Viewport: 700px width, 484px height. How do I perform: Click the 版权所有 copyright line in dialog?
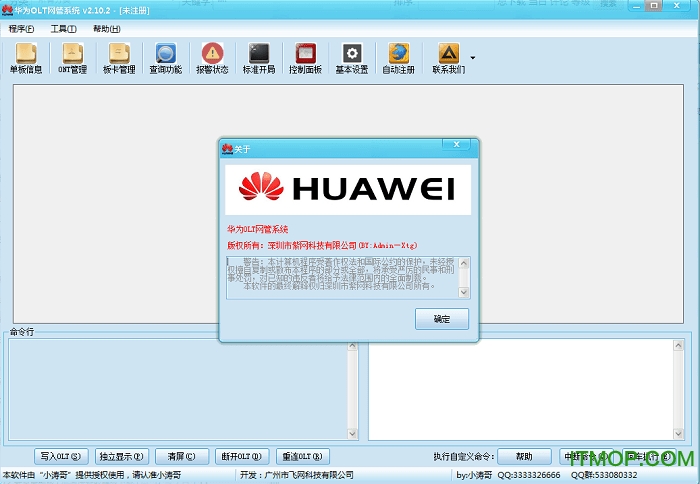click(x=322, y=246)
